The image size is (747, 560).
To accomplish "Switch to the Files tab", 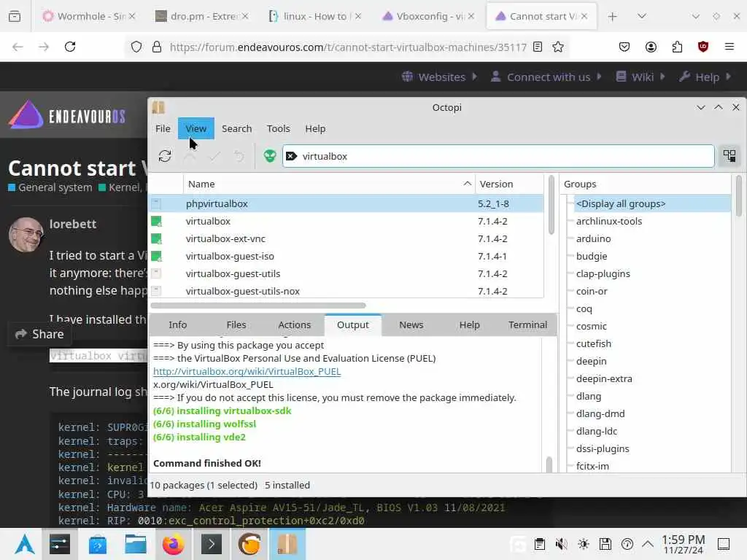I will (236, 324).
